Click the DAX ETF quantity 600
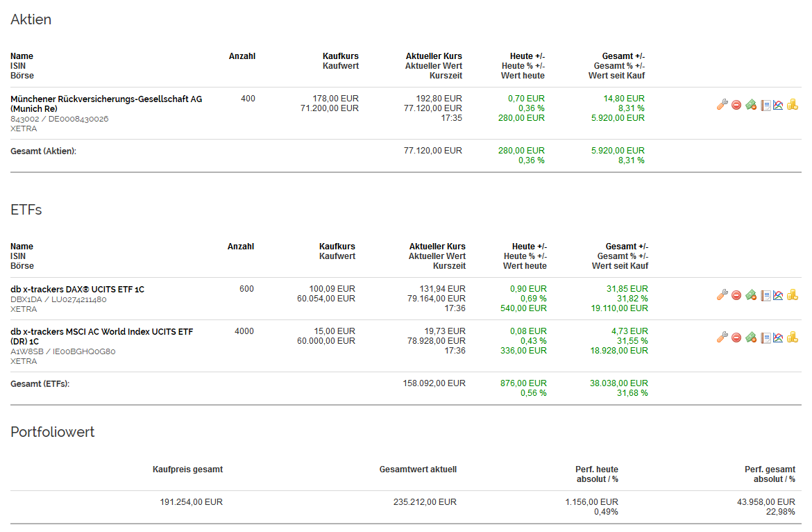812x532 pixels. [x=246, y=288]
